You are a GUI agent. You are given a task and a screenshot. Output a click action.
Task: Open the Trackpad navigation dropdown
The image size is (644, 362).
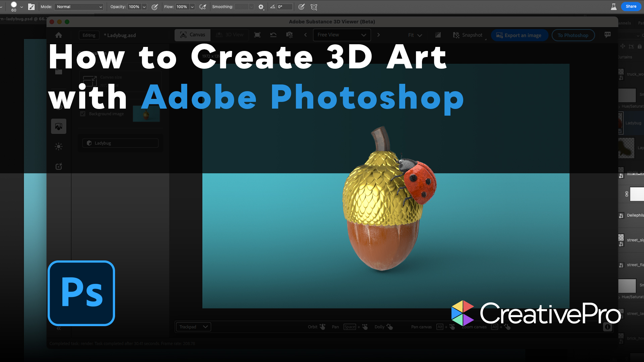[x=193, y=327]
